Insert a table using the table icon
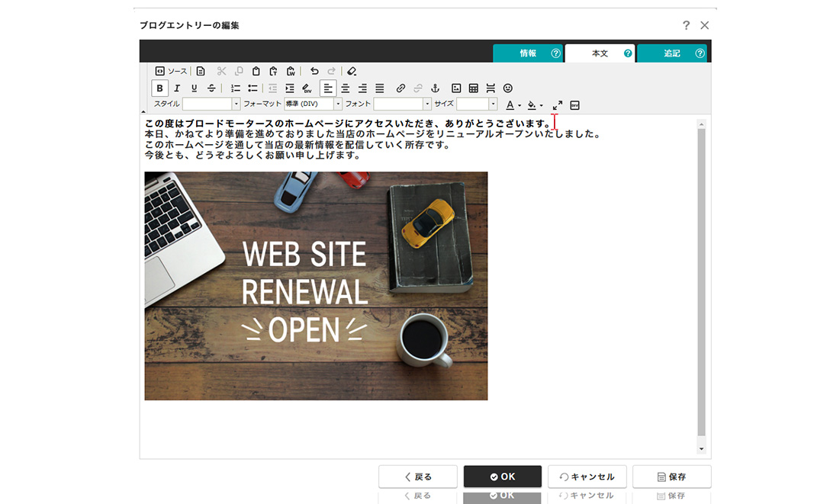 tap(474, 88)
